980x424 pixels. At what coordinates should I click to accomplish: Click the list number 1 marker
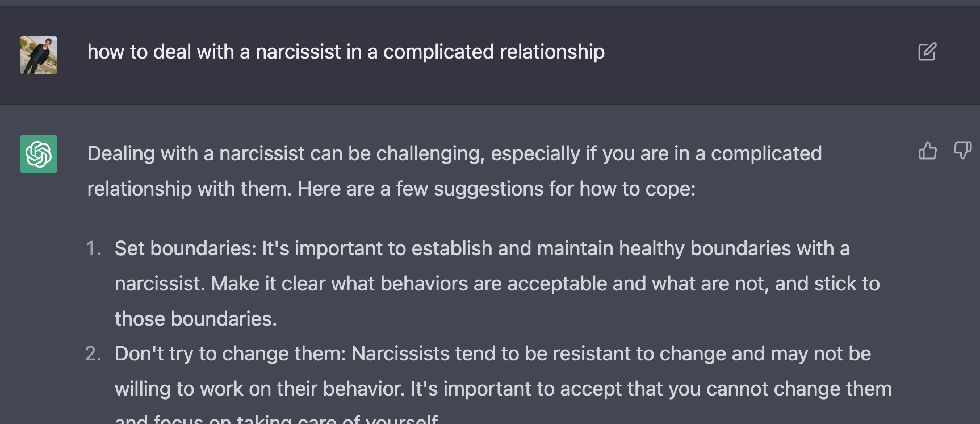[x=93, y=248]
